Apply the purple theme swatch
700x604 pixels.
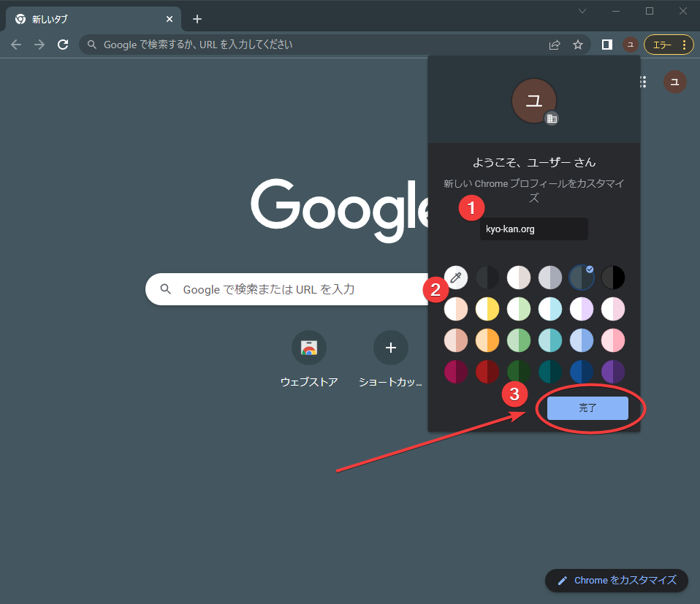tap(613, 372)
